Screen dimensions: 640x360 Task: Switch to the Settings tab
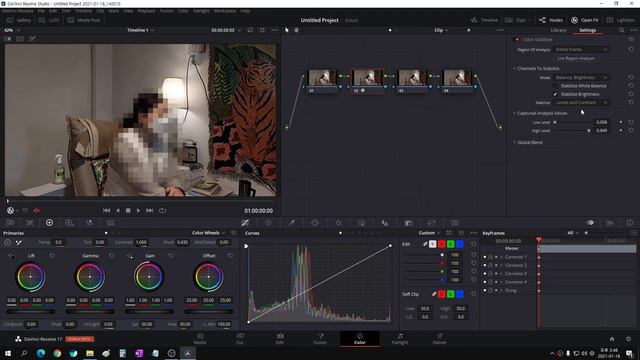(587, 30)
